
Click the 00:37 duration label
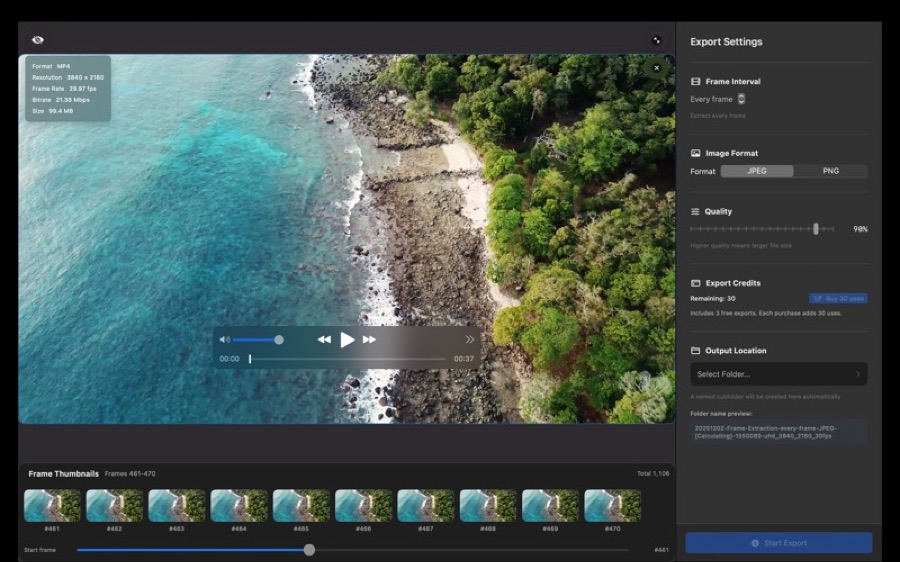464,359
